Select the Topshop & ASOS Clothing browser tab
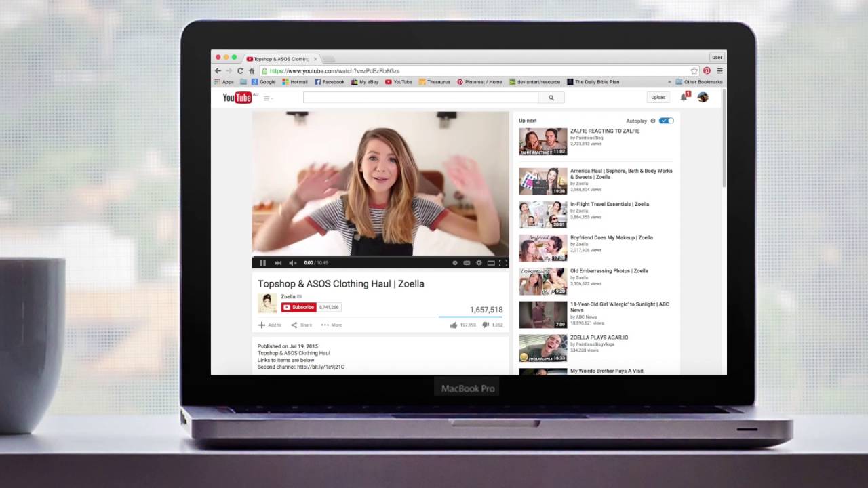 point(281,59)
